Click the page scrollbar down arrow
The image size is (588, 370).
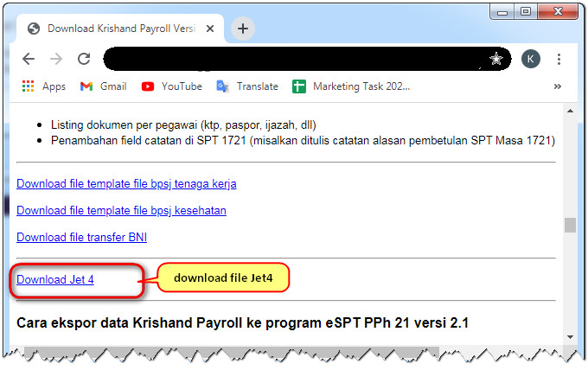[x=570, y=336]
